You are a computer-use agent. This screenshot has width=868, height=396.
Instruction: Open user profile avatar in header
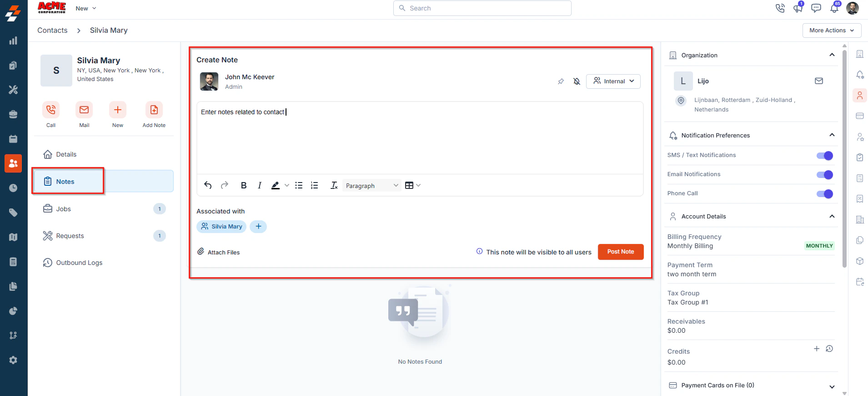[852, 8]
